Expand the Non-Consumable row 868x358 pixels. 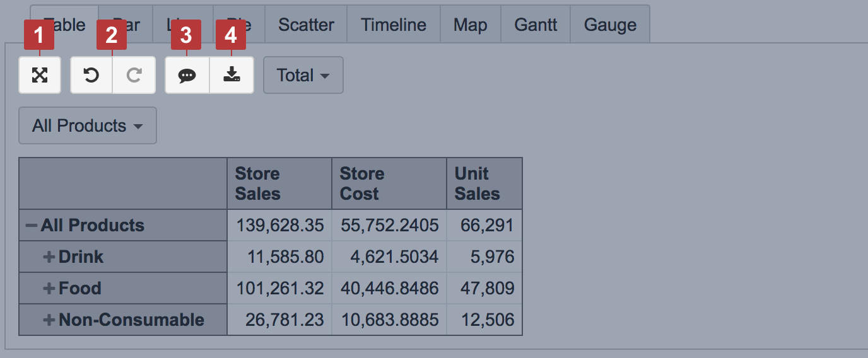point(49,320)
